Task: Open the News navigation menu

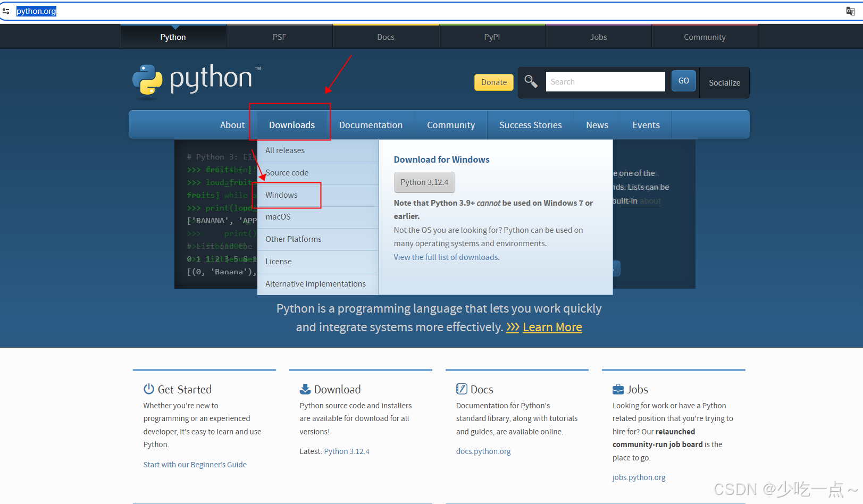Action: tap(597, 125)
